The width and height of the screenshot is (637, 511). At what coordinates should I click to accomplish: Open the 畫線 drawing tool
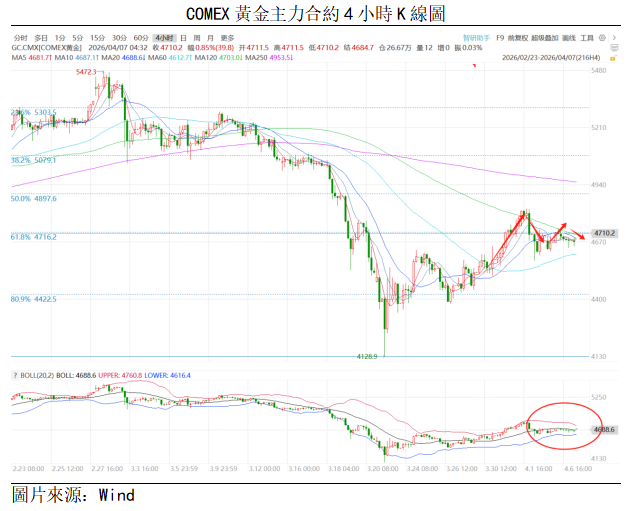[x=567, y=36]
